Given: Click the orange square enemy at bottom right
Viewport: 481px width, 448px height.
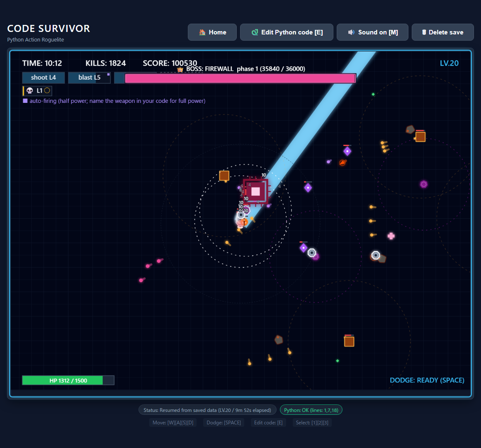Looking at the screenshot, I should point(349,341).
